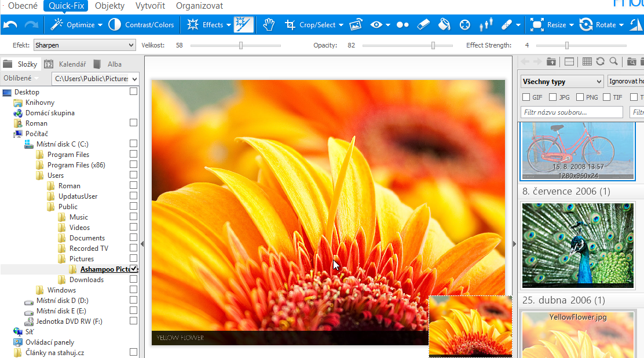Switch to the Organizovat tab
The width and height of the screenshot is (644, 358).
click(200, 6)
